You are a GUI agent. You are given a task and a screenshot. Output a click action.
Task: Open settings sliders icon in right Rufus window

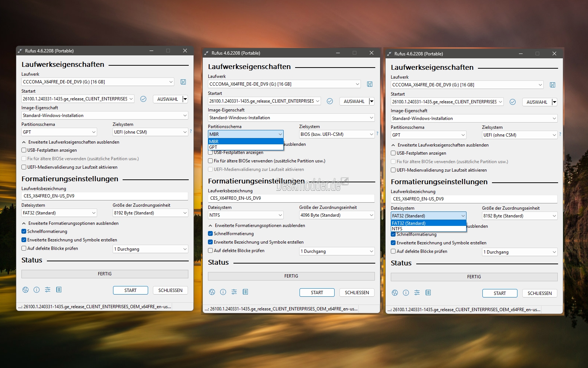click(x=417, y=293)
